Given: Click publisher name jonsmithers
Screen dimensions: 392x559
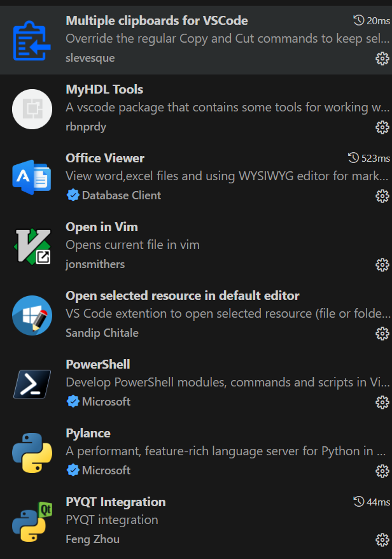Looking at the screenshot, I should tap(95, 264).
